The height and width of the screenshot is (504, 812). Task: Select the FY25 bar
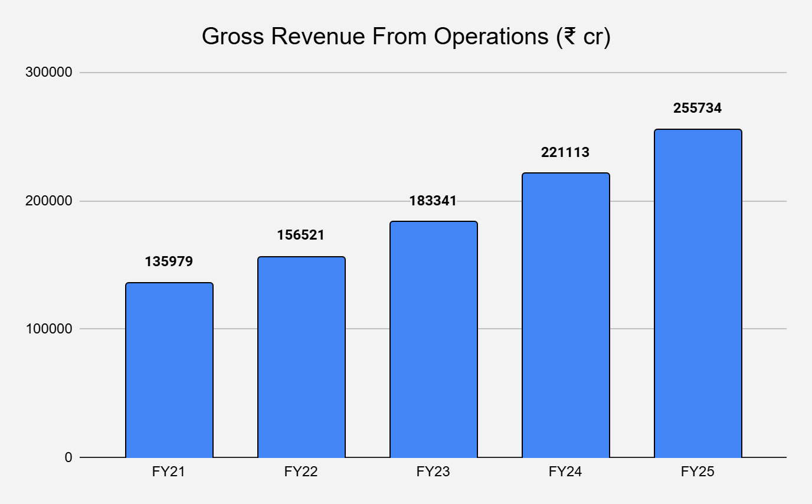[x=698, y=293]
